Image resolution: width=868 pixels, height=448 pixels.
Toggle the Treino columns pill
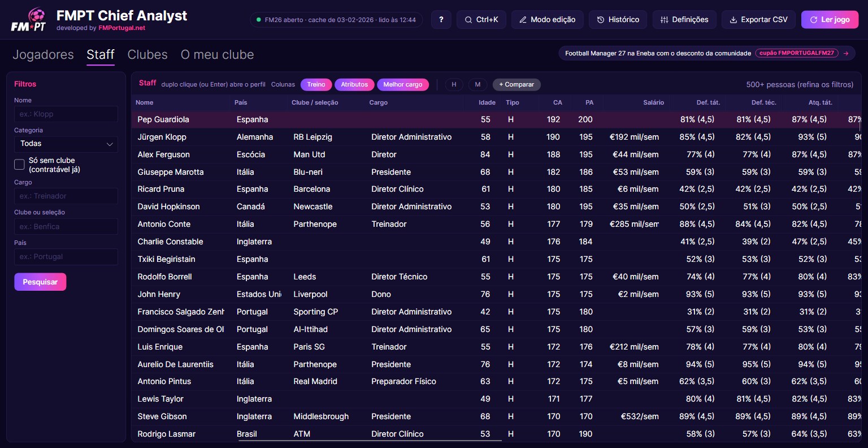tap(316, 84)
